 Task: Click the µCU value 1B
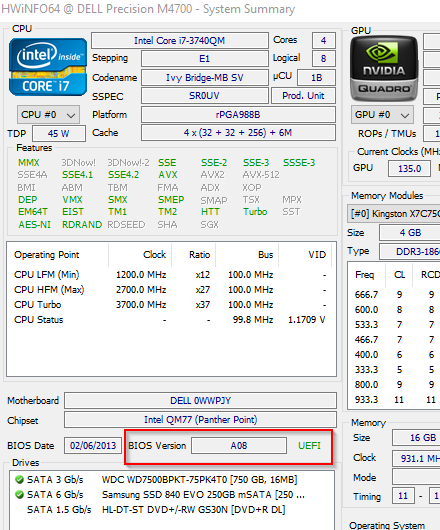tap(316, 78)
